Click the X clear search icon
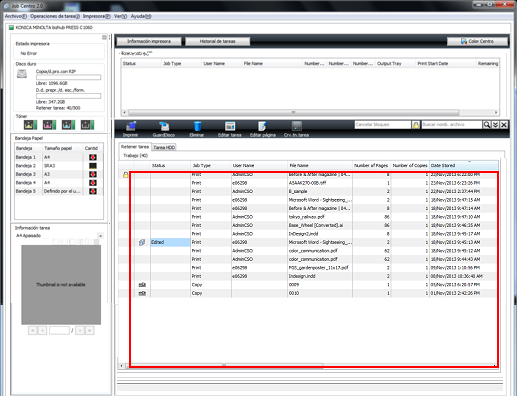This screenshot has width=517, height=396. [x=504, y=125]
